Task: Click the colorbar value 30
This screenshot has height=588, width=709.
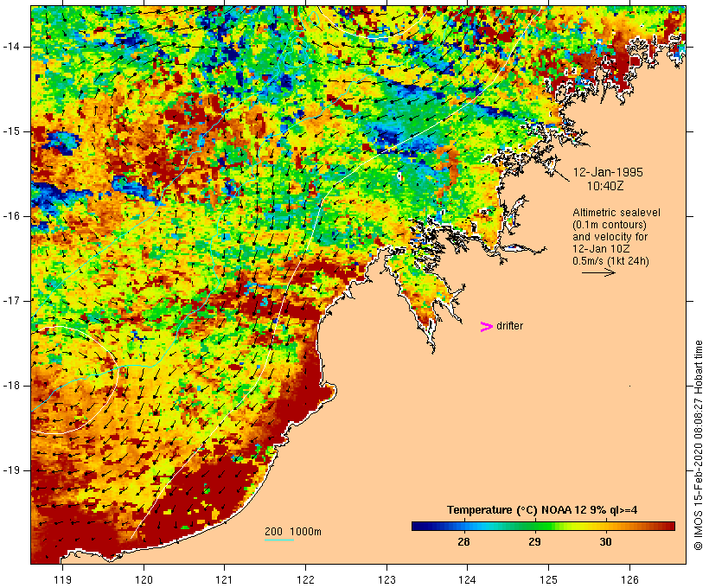Action: click(x=605, y=542)
